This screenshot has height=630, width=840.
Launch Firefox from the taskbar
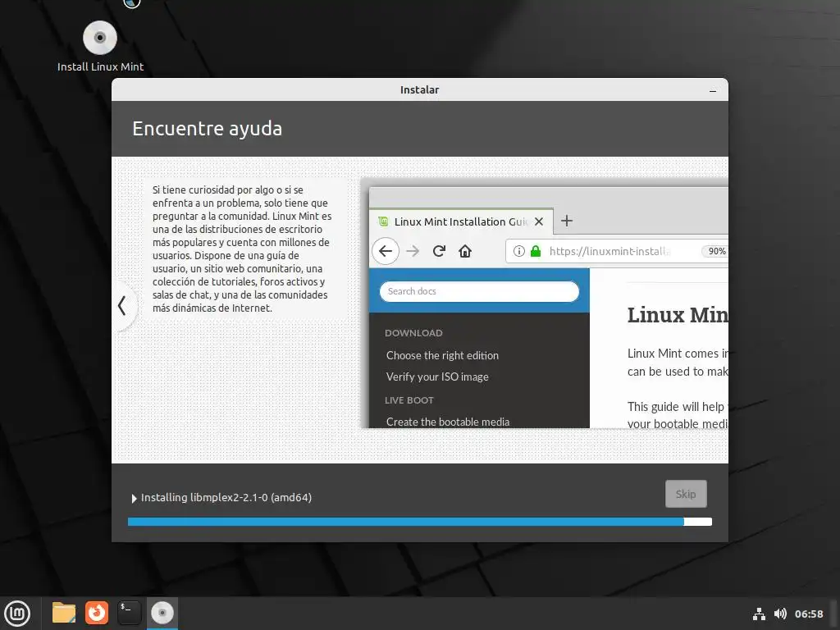[x=97, y=613]
